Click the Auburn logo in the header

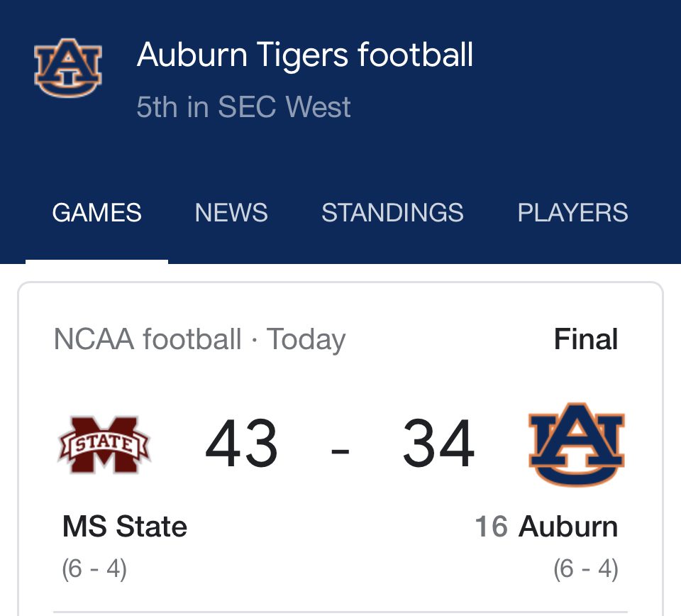(x=68, y=68)
